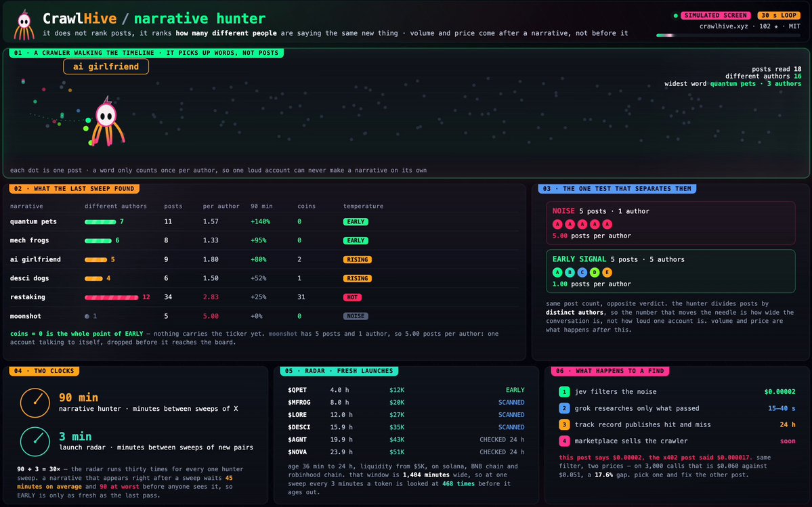Click step badge 4 beside marketplace sells the crawler

pos(564,441)
